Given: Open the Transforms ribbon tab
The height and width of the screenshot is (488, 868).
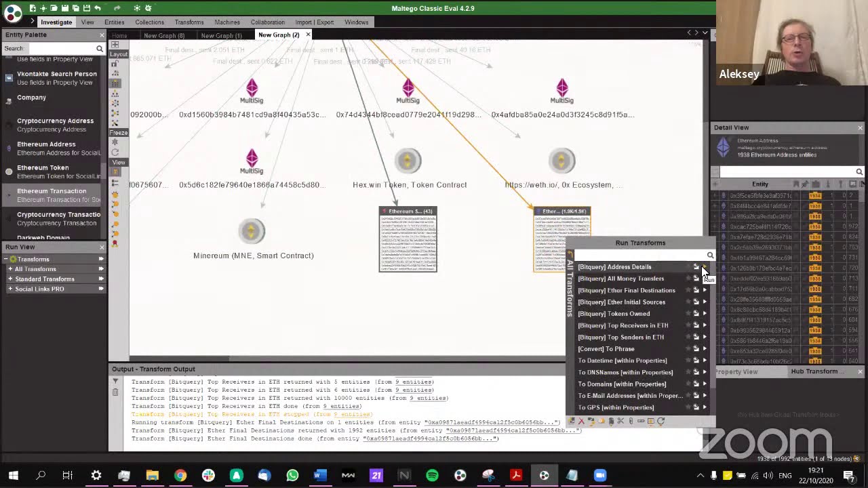Looking at the screenshot, I should point(189,22).
